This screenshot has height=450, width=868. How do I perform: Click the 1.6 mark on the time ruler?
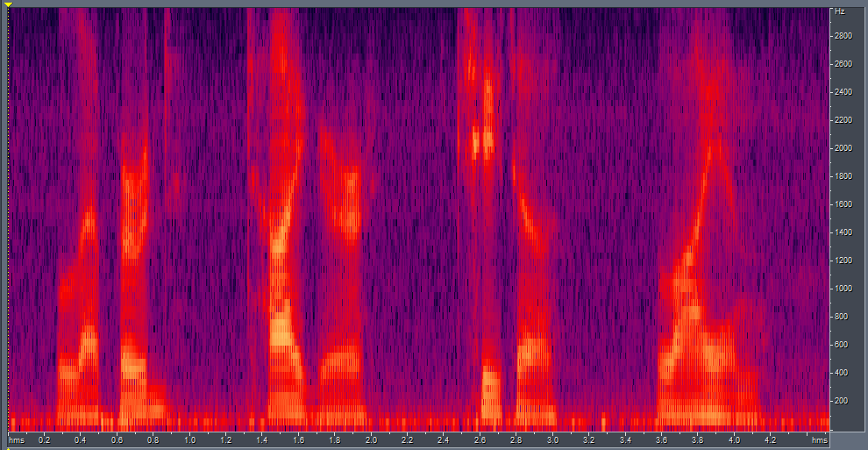coord(298,440)
